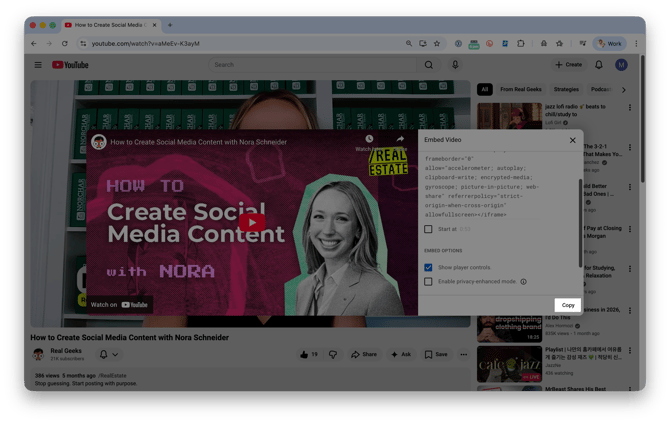The height and width of the screenshot is (423, 670).
Task: Open a new browser tab
Action: (x=170, y=25)
